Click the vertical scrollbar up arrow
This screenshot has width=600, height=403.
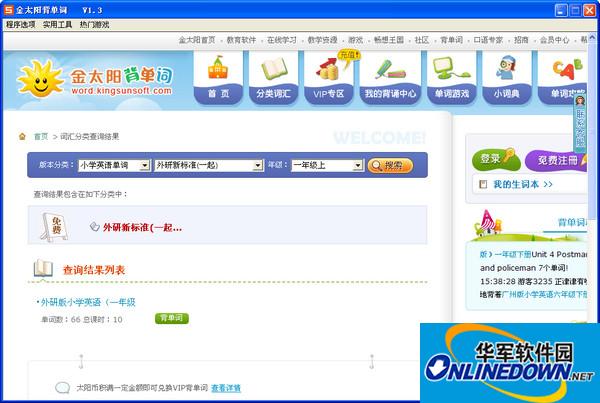point(592,37)
